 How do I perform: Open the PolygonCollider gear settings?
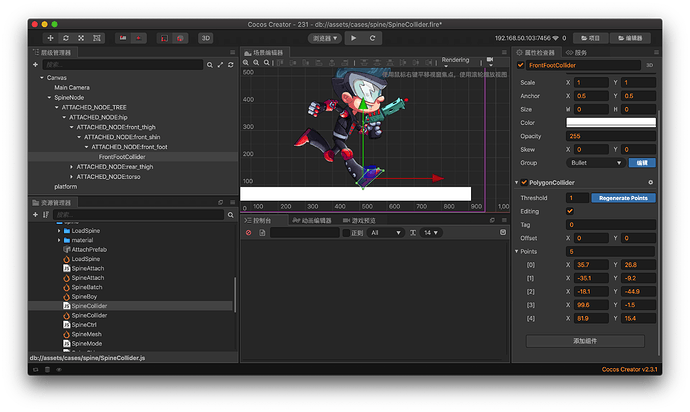pos(650,182)
